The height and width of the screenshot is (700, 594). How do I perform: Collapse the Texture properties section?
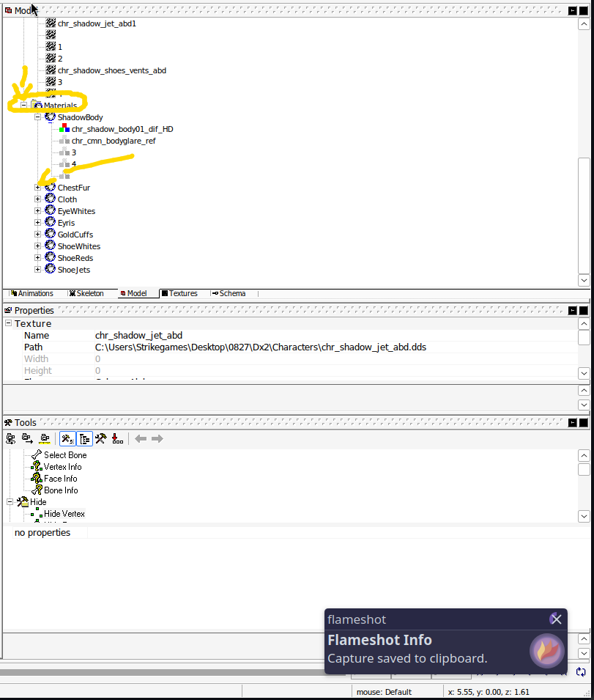[x=8, y=323]
